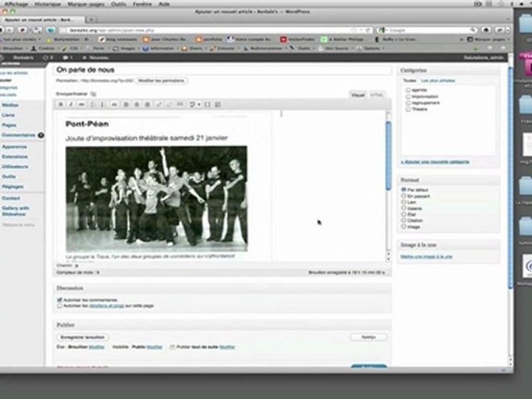Open Médias in the admin sidebar
The image size is (532, 399).
pos(10,105)
